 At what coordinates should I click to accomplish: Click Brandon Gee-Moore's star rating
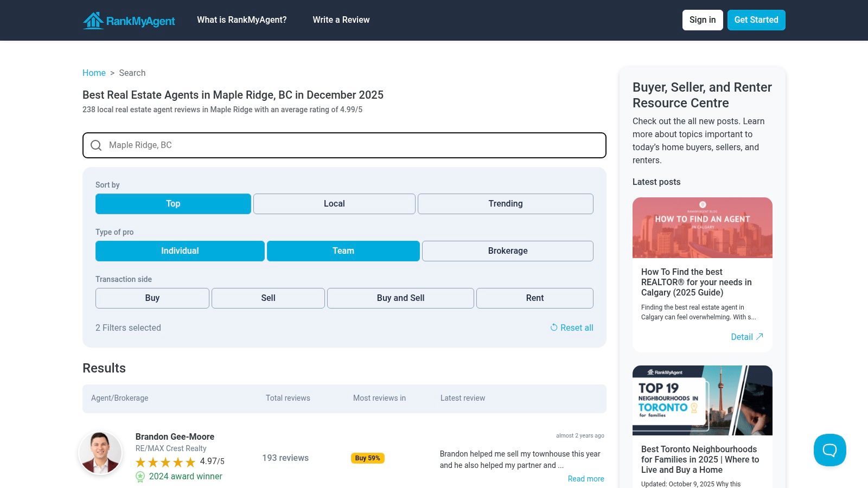pos(165,462)
